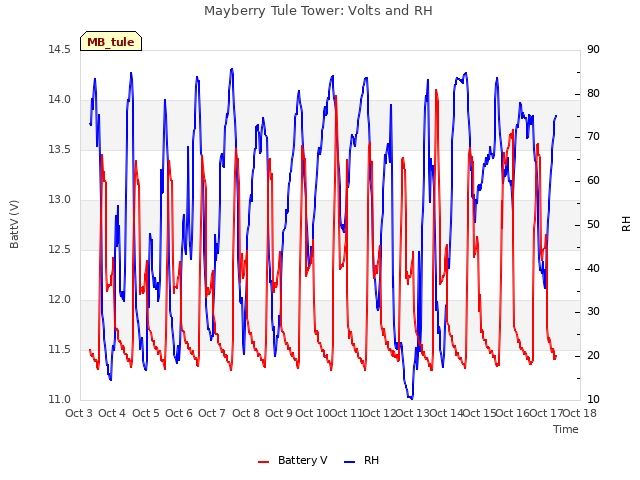Click the 70 tick on the RH axis

[x=593, y=137]
